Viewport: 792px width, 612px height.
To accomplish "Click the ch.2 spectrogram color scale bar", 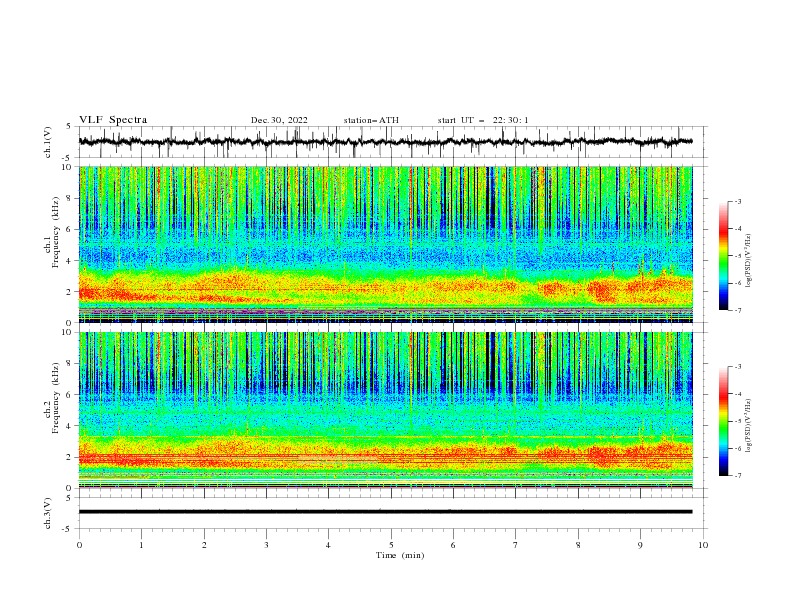I will pyautogui.click(x=723, y=421).
